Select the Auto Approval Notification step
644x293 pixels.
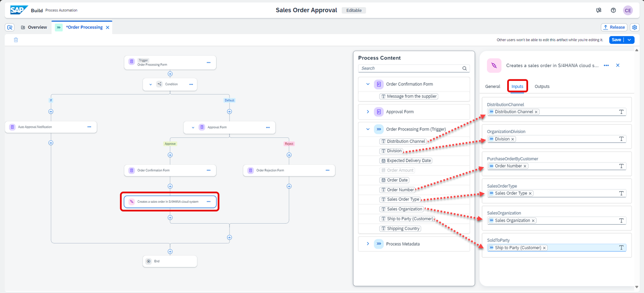[51, 127]
